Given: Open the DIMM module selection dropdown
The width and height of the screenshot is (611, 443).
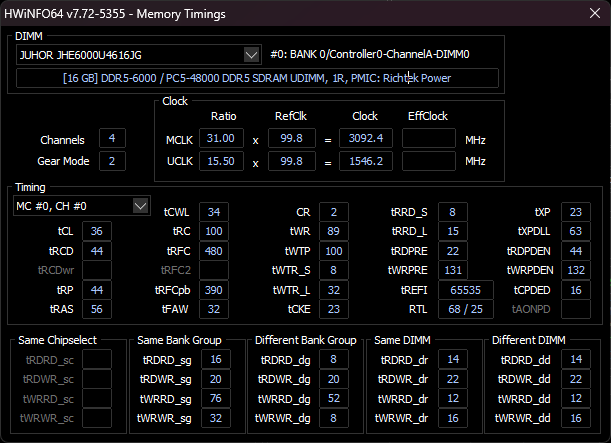Looking at the screenshot, I should 250,54.
